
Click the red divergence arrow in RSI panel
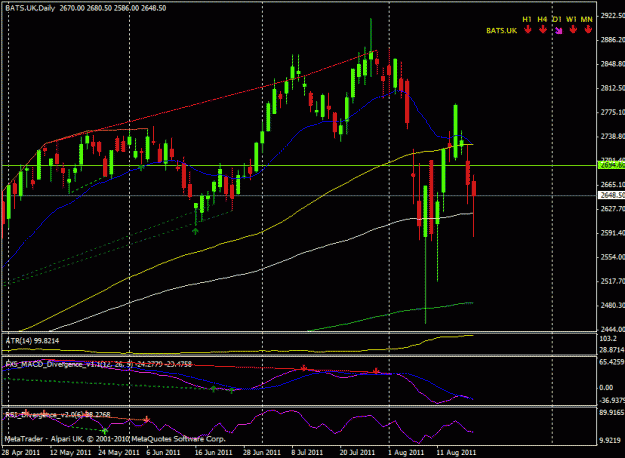tap(147, 419)
